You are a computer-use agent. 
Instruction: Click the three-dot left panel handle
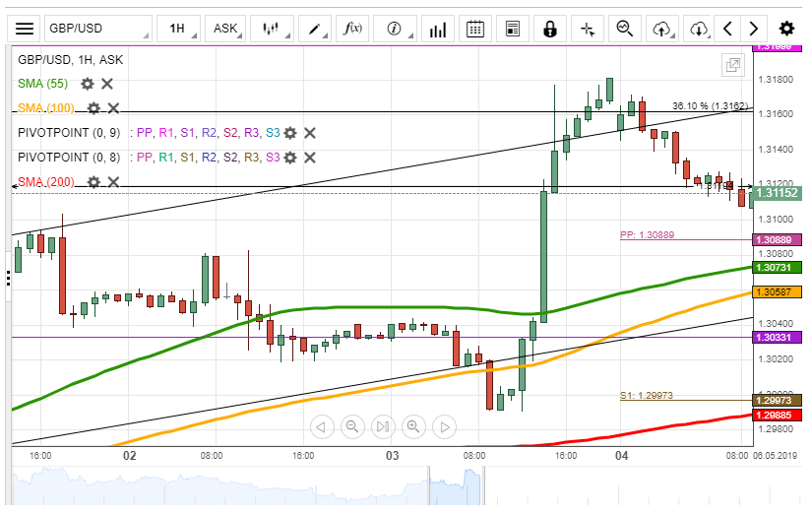coord(8,279)
